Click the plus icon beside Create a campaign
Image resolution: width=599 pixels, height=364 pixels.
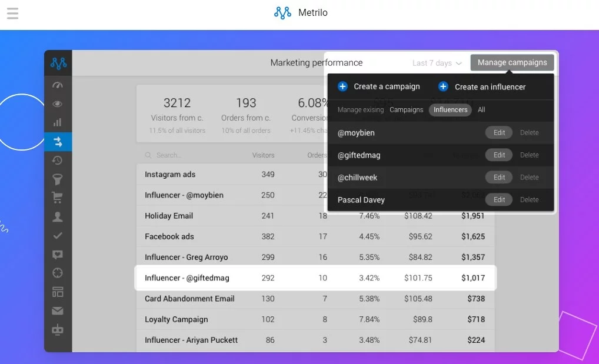click(342, 86)
